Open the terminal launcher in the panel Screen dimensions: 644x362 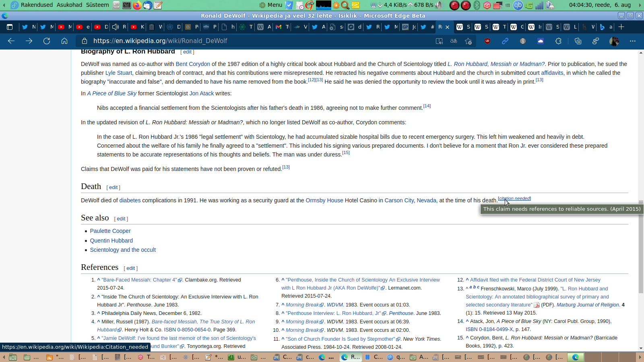[x=126, y=5]
